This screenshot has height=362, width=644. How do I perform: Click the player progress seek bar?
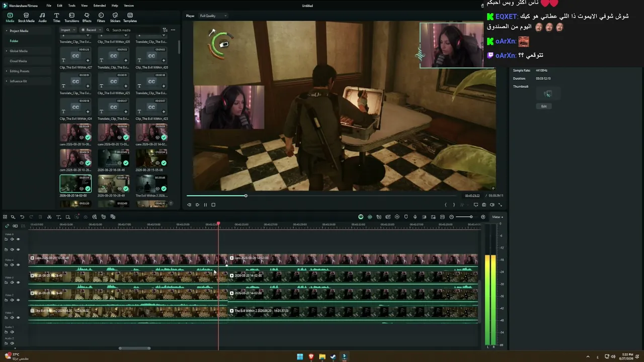(x=321, y=196)
